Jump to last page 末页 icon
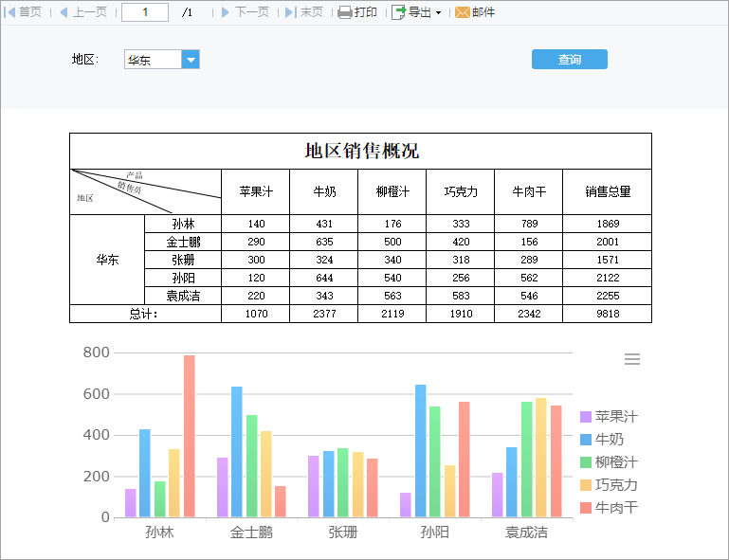Viewport: 729px width, 560px height. 291,12
